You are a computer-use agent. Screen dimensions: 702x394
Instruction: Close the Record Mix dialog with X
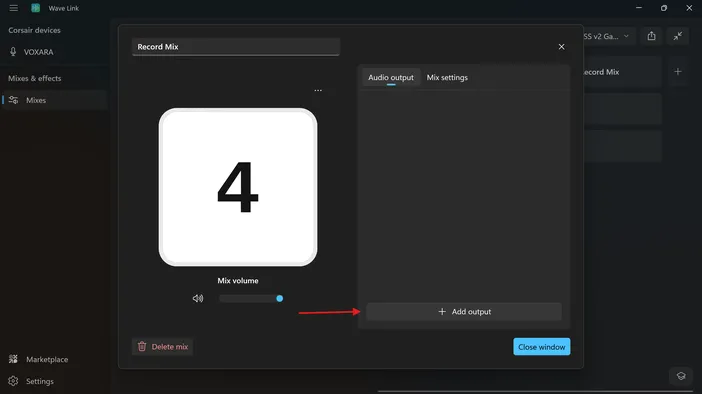tap(561, 47)
